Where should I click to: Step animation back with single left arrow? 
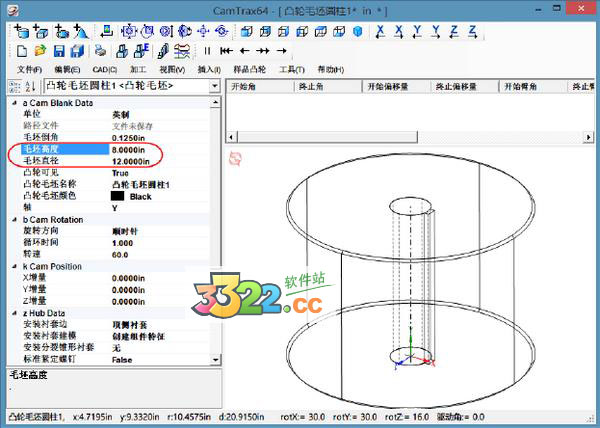245,50
